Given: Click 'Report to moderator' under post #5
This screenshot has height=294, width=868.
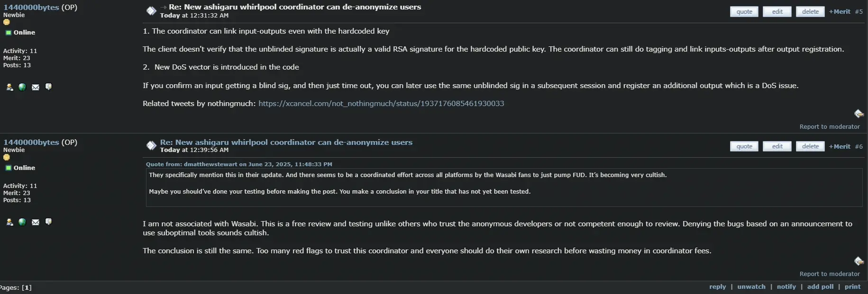Looking at the screenshot, I should pyautogui.click(x=830, y=127).
